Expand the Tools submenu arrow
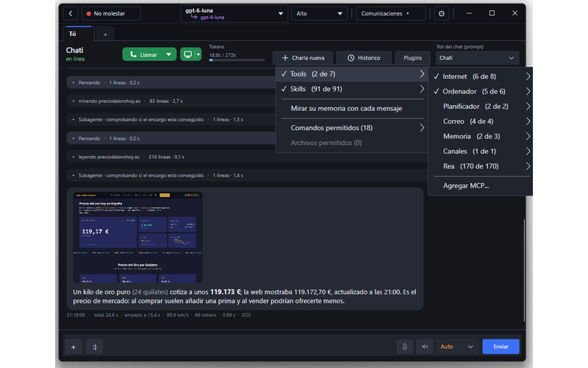 tap(422, 74)
